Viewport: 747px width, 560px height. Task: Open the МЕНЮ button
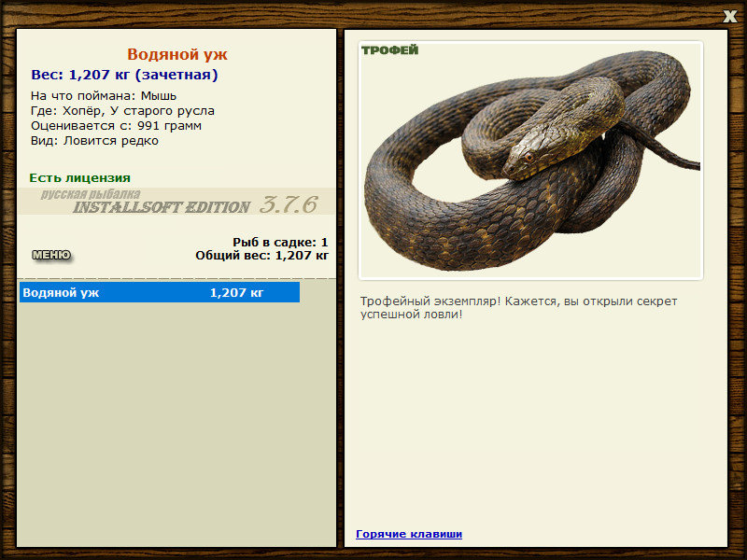click(51, 255)
